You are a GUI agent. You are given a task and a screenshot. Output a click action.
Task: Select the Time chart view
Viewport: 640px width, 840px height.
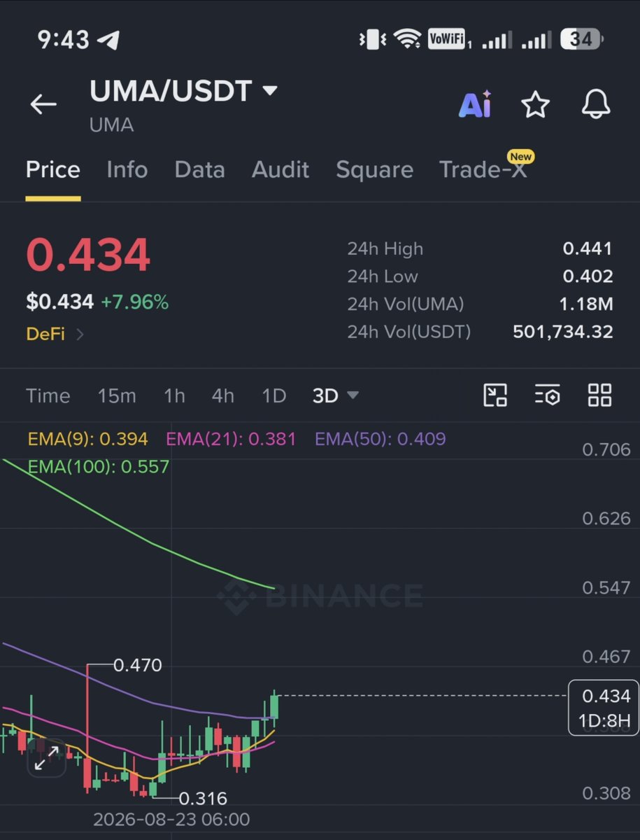click(x=48, y=395)
